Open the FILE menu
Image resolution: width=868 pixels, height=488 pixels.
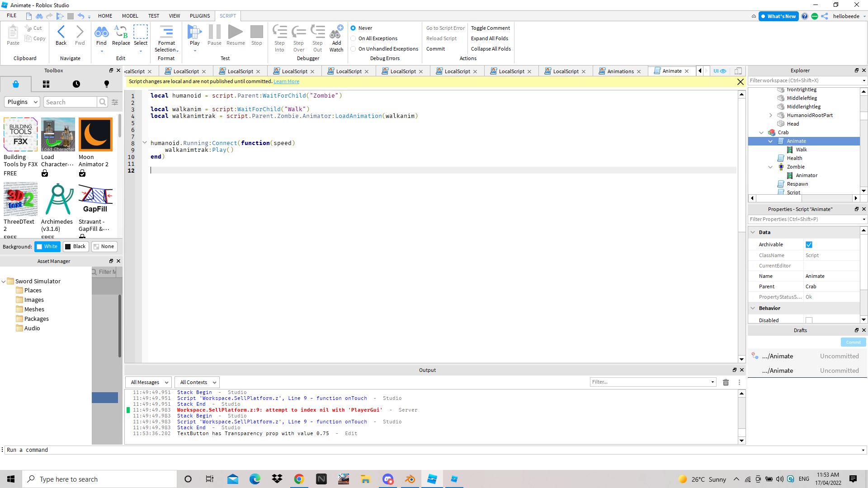pyautogui.click(x=12, y=16)
